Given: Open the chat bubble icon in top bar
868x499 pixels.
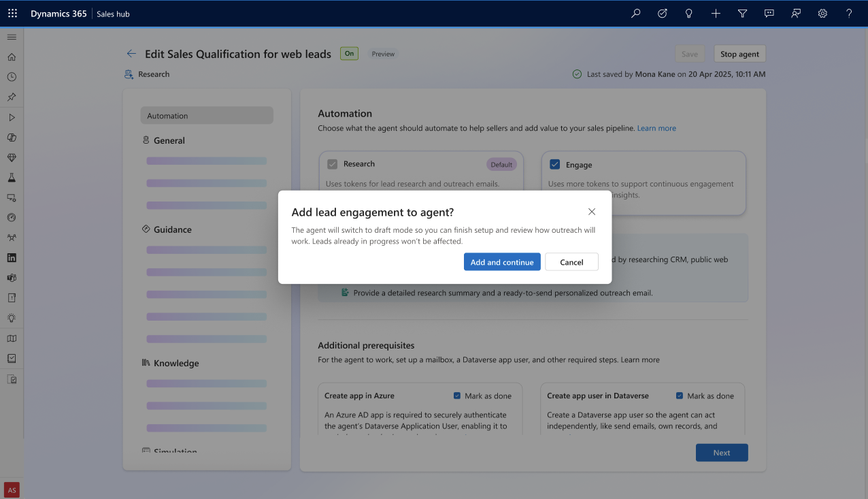Looking at the screenshot, I should pyautogui.click(x=769, y=14).
